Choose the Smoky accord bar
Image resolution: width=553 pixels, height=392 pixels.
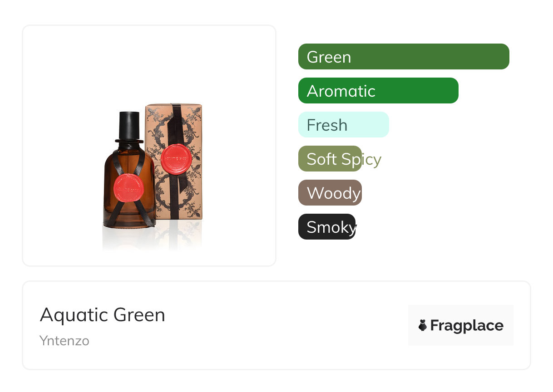(x=327, y=227)
